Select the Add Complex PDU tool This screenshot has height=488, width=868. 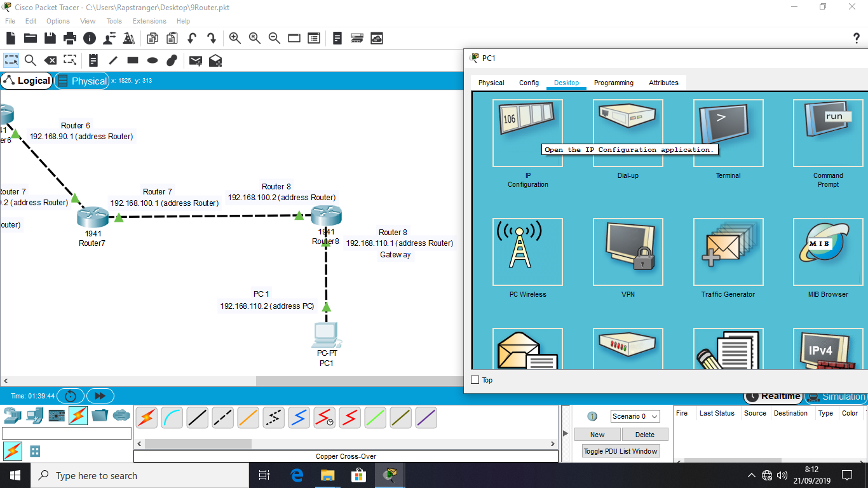[x=215, y=60]
